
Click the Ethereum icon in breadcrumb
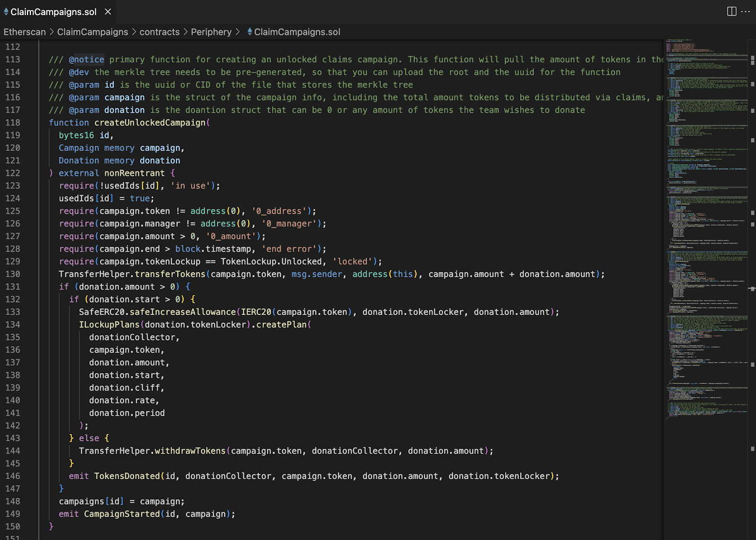(249, 32)
